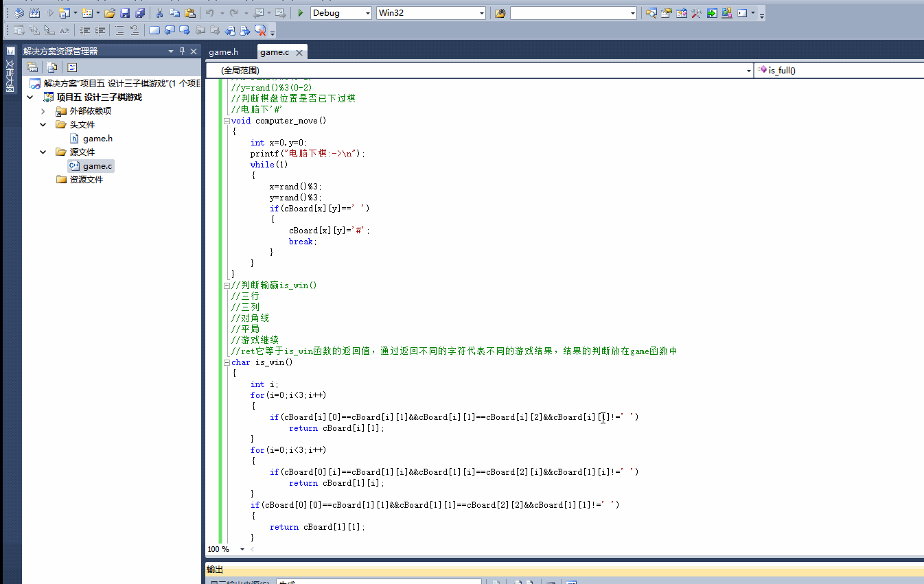Viewport: 924px width, 584px height.
Task: Click the Paste clipboard icon
Action: click(x=190, y=13)
